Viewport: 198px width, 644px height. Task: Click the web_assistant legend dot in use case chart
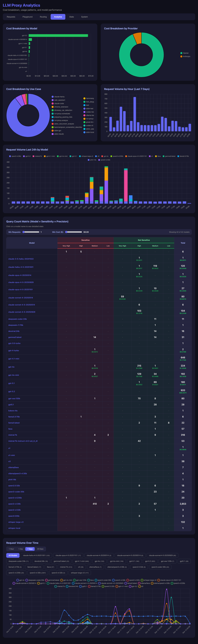point(53,100)
